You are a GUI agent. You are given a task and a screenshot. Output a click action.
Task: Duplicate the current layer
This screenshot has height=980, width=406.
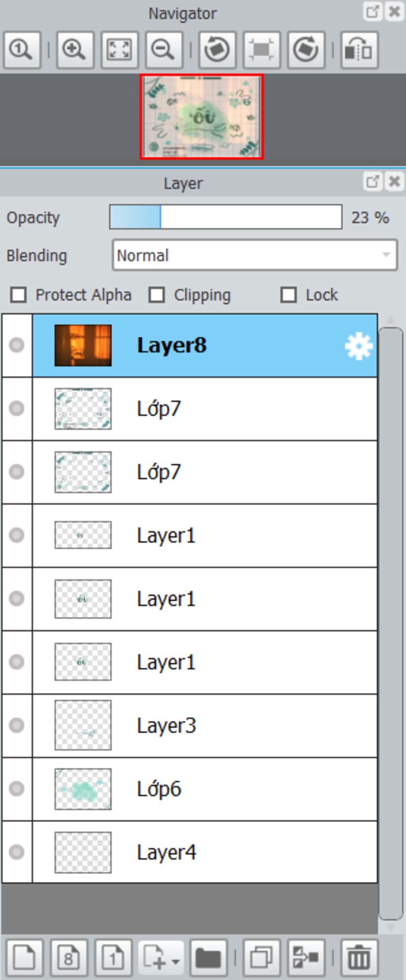261,958
